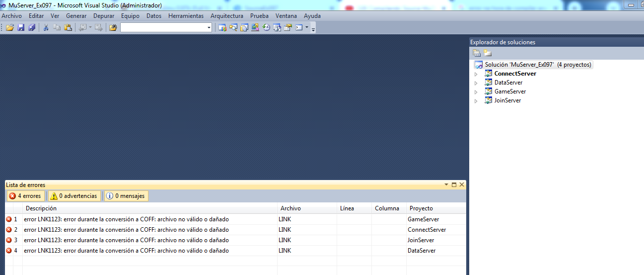Sort by the Archivo column header

[307, 208]
